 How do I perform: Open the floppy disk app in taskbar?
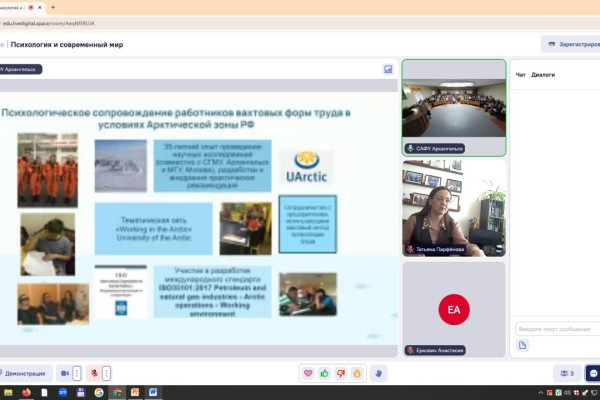(x=81, y=392)
